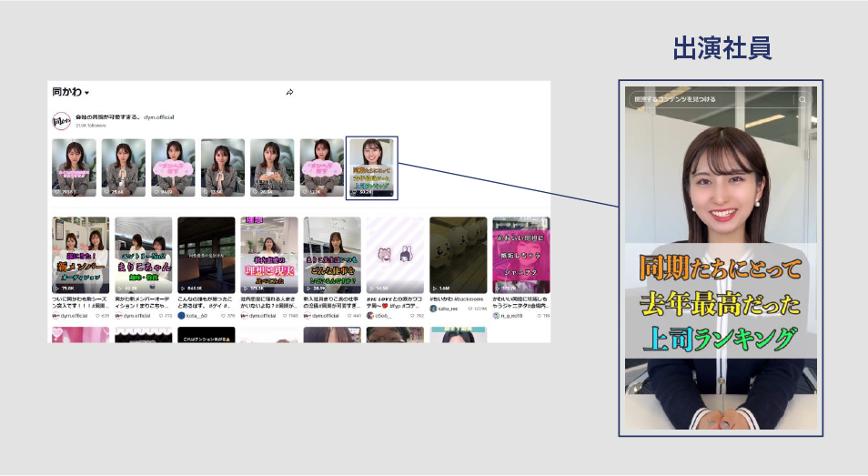Click the 同かわ round profile avatar
The height and width of the screenshot is (476, 868).
(61, 121)
